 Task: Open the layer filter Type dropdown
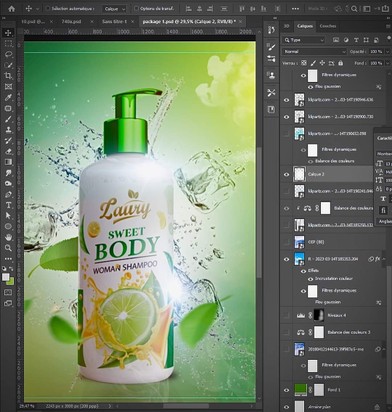304,40
